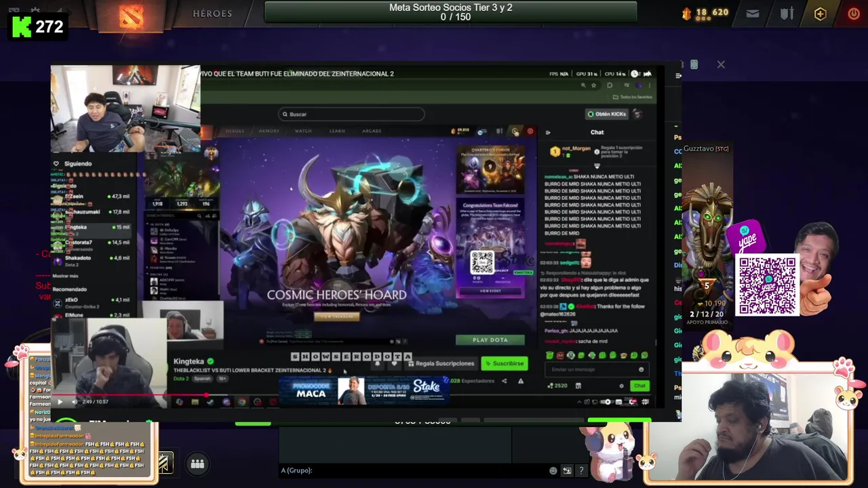The width and height of the screenshot is (868, 488).
Task: Click the Obtén KICKs button
Action: (x=606, y=114)
